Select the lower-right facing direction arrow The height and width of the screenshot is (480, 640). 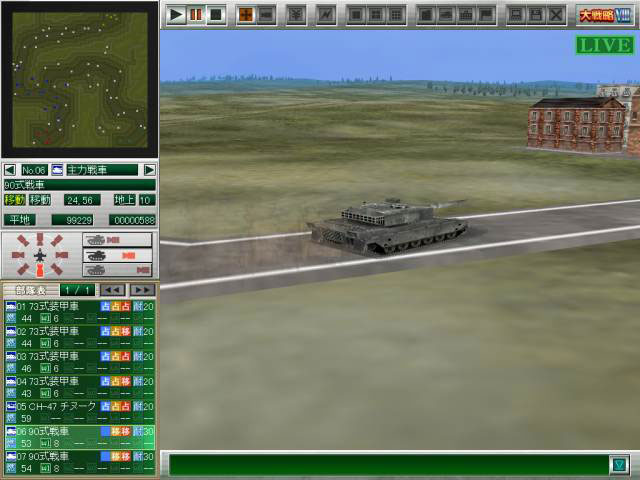pyautogui.click(x=56, y=269)
